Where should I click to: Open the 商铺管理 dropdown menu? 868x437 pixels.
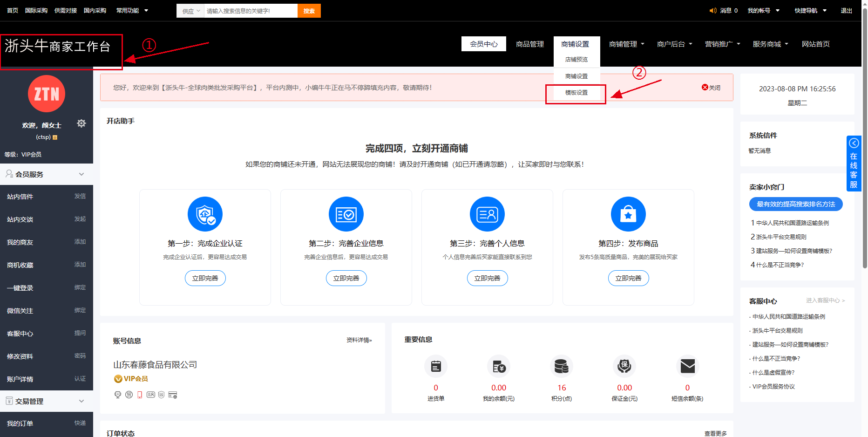click(627, 44)
